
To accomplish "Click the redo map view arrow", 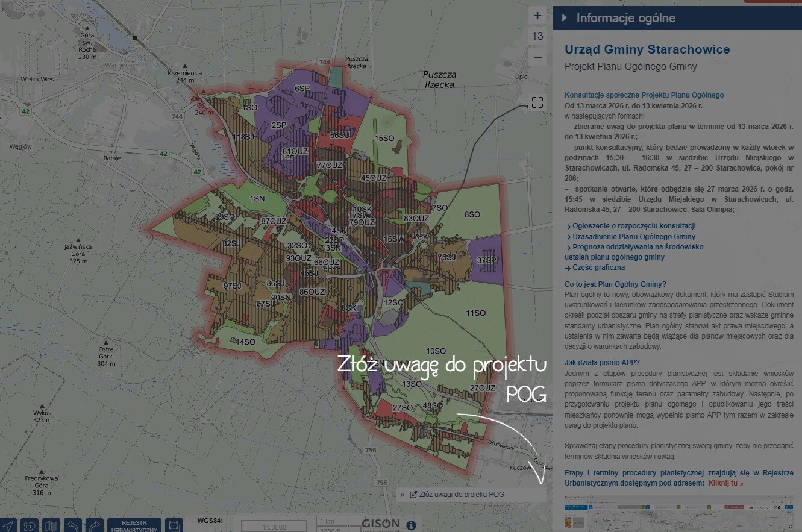I will tap(95, 525).
